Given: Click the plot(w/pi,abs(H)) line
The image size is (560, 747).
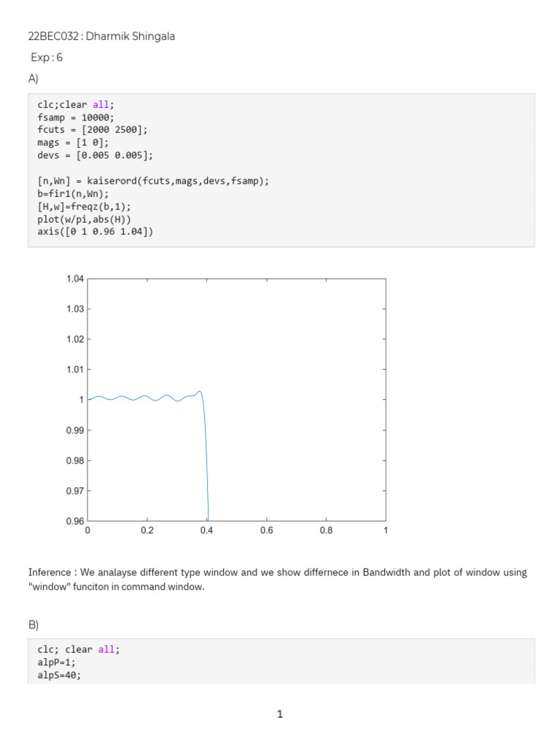Looking at the screenshot, I should tap(87, 219).
